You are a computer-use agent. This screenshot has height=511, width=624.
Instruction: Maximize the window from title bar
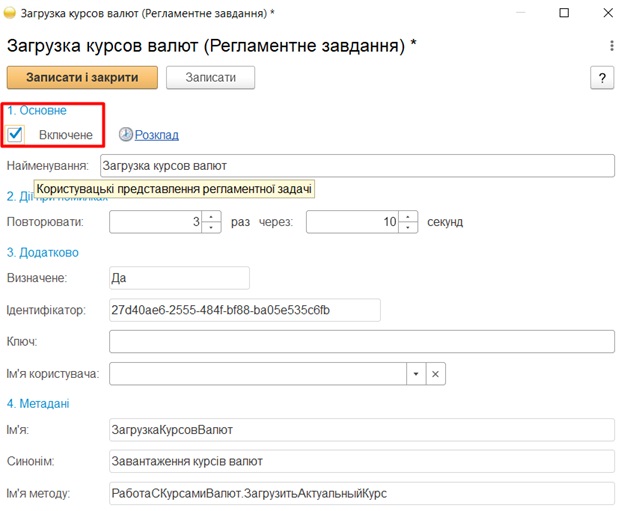[x=564, y=13]
